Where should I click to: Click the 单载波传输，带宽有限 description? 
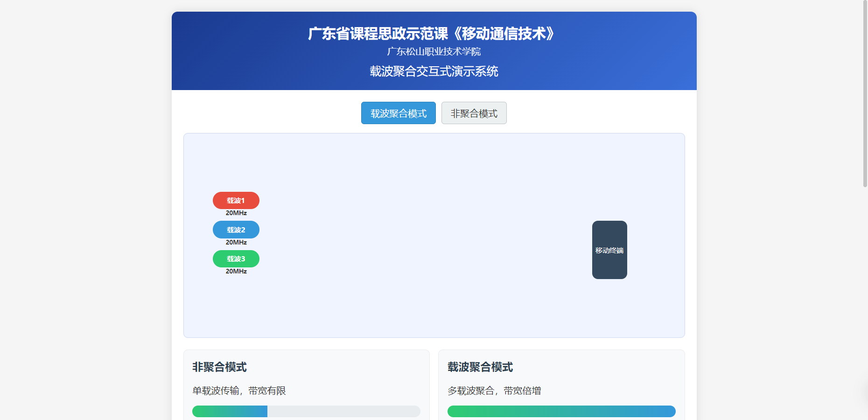(239, 391)
